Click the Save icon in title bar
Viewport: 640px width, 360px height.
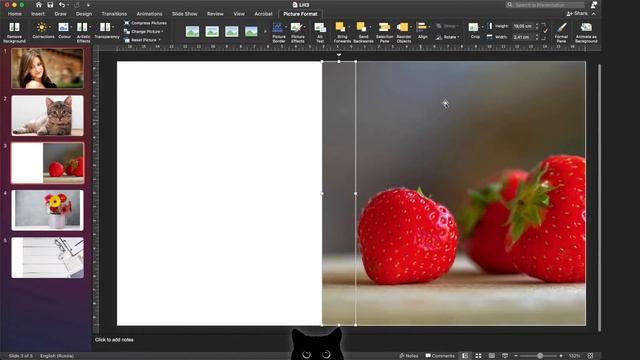50,5
